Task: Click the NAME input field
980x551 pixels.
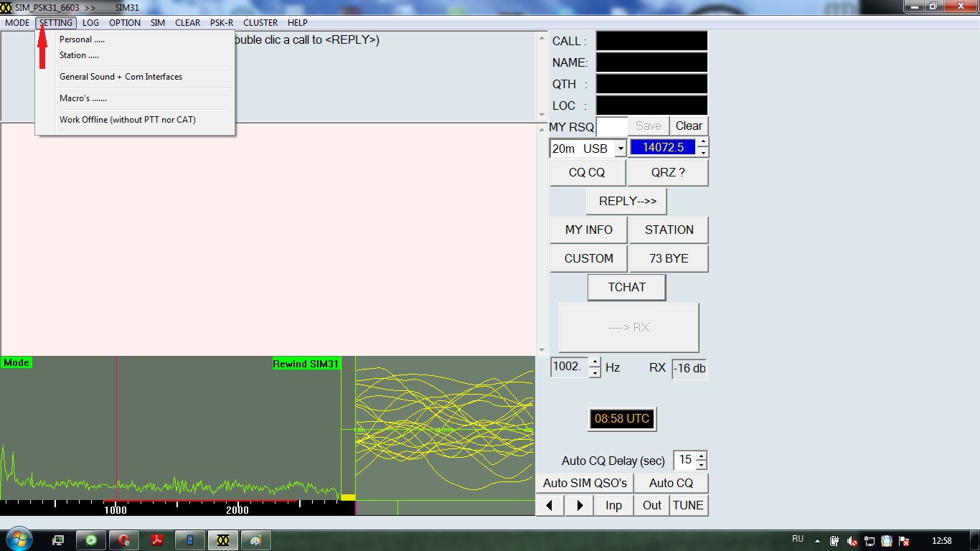Action: pyautogui.click(x=651, y=62)
